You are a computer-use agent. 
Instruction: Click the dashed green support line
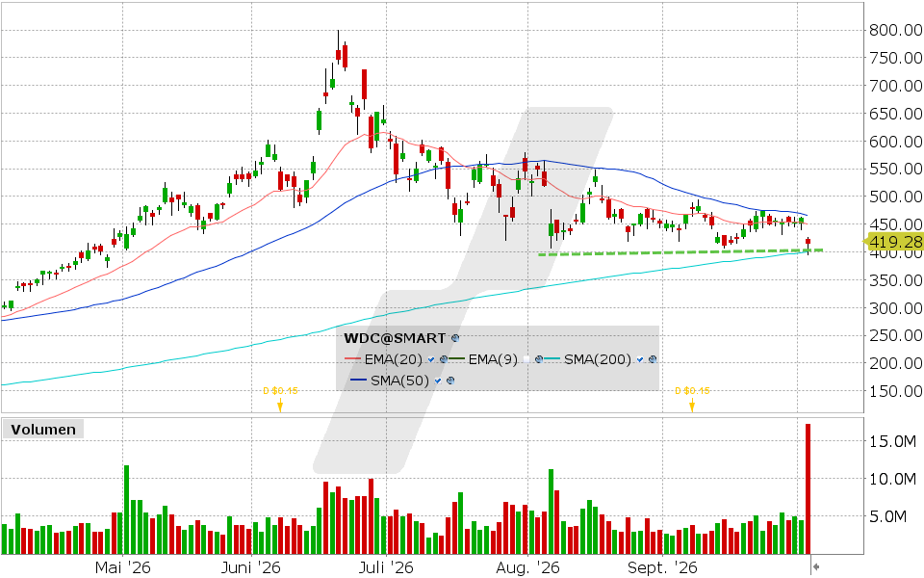point(680,252)
